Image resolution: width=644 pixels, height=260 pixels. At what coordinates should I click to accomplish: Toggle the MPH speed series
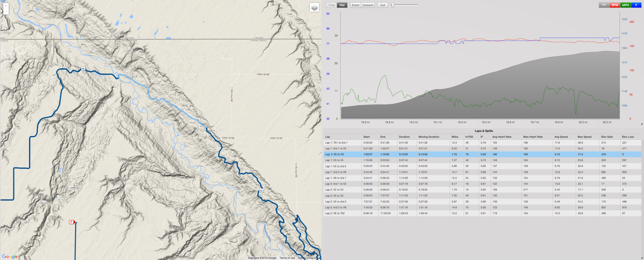[625, 5]
